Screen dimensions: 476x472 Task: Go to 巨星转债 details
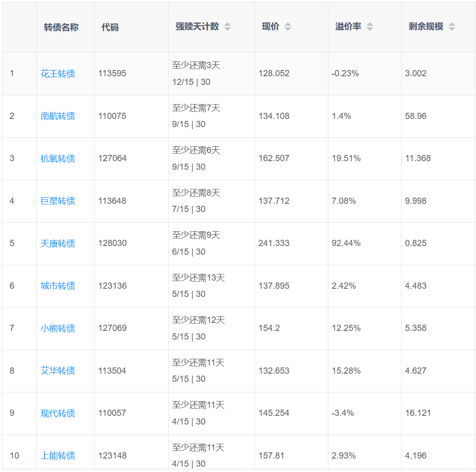coord(58,201)
